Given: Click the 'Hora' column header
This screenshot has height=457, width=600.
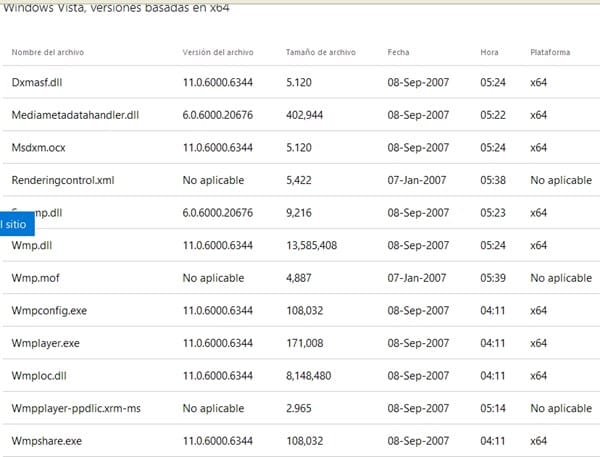Looking at the screenshot, I should click(x=487, y=52).
